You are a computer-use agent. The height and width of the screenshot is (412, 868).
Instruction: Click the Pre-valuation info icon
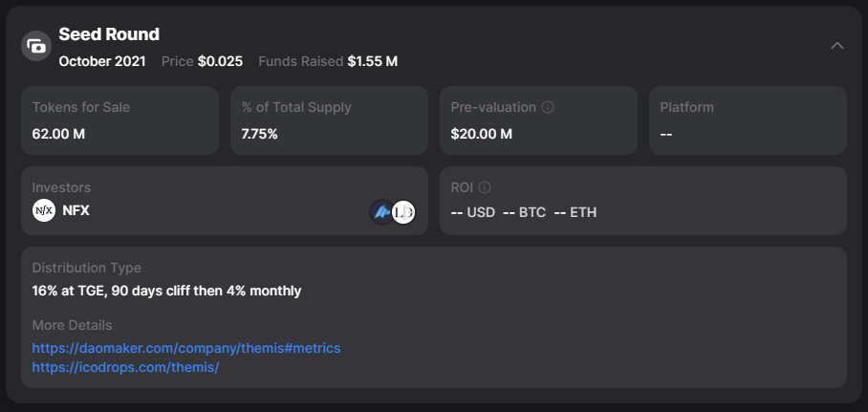click(x=546, y=108)
